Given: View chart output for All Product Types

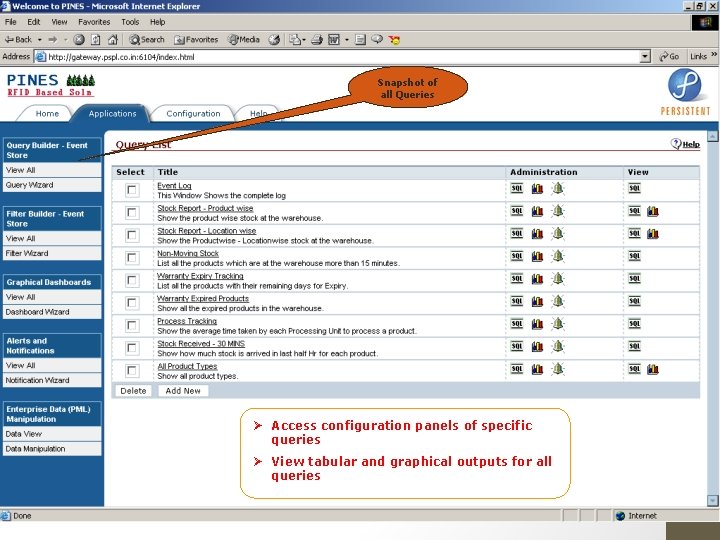Looking at the screenshot, I should 652,369.
